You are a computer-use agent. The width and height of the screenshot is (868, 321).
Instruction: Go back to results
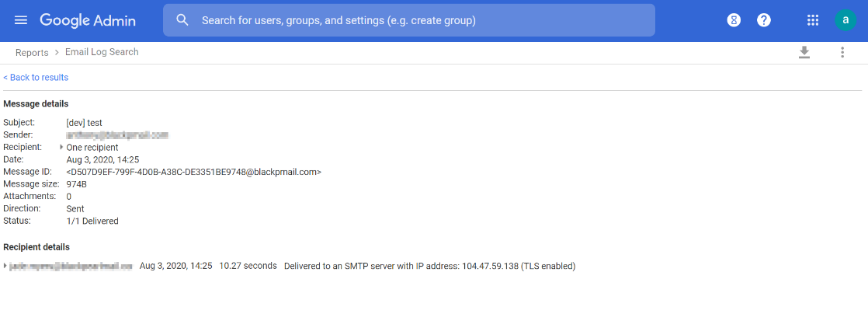click(36, 78)
